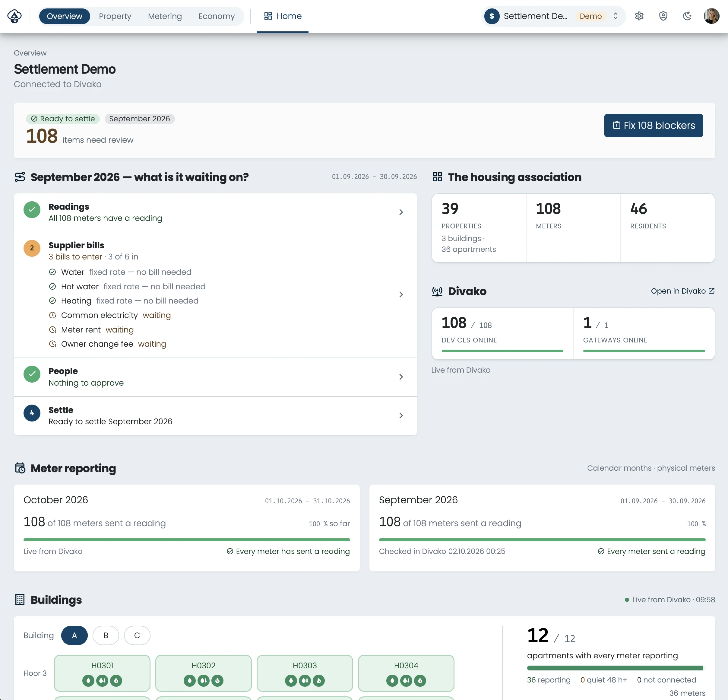Click the Ready to settle badge
The height and width of the screenshot is (700, 728).
pos(63,119)
